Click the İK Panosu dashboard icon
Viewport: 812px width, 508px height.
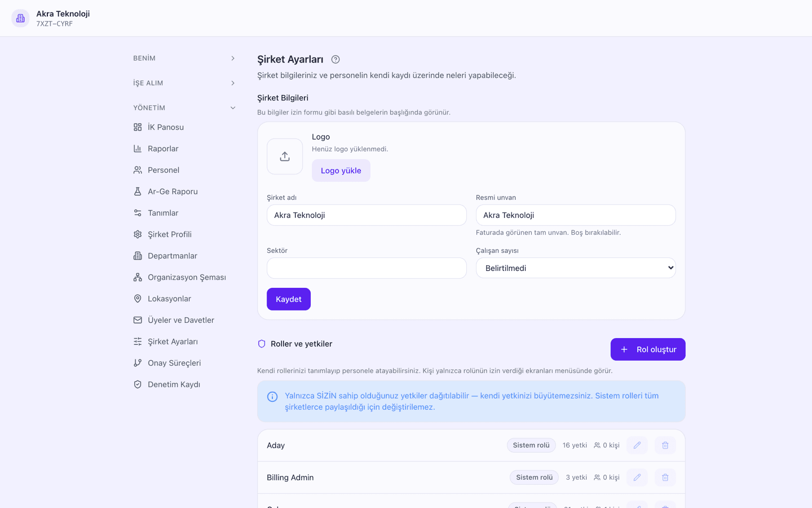138,127
